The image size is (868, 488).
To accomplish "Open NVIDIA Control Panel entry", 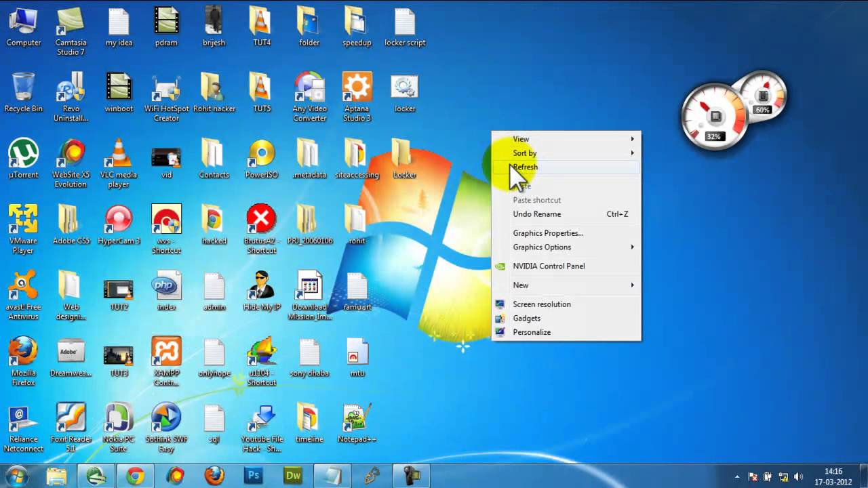I will [566, 266].
